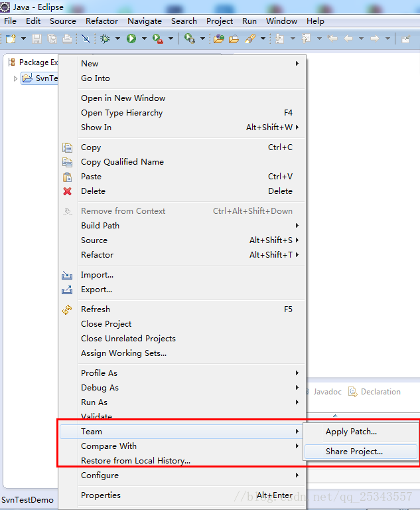
Task: Click the Debug bug icon
Action: coord(105,39)
